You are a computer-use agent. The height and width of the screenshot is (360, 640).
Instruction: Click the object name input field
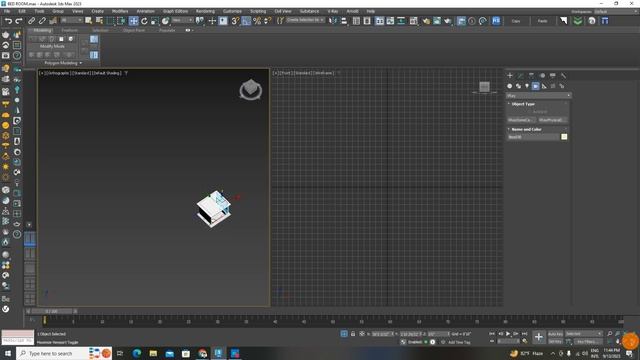pyautogui.click(x=533, y=137)
